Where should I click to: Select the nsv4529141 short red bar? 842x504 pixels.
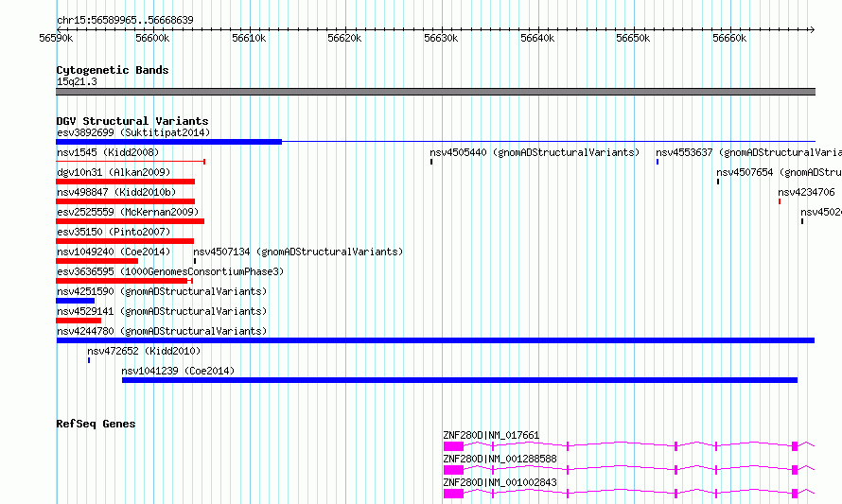point(79,321)
